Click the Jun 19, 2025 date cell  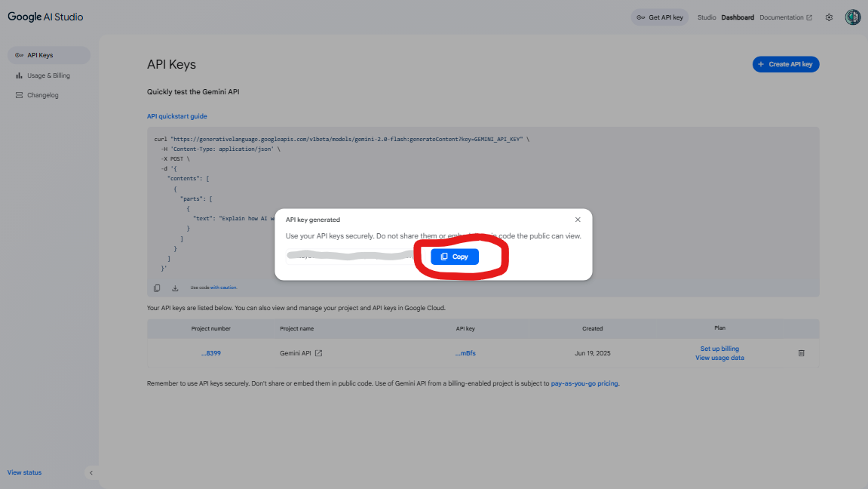[x=592, y=353]
